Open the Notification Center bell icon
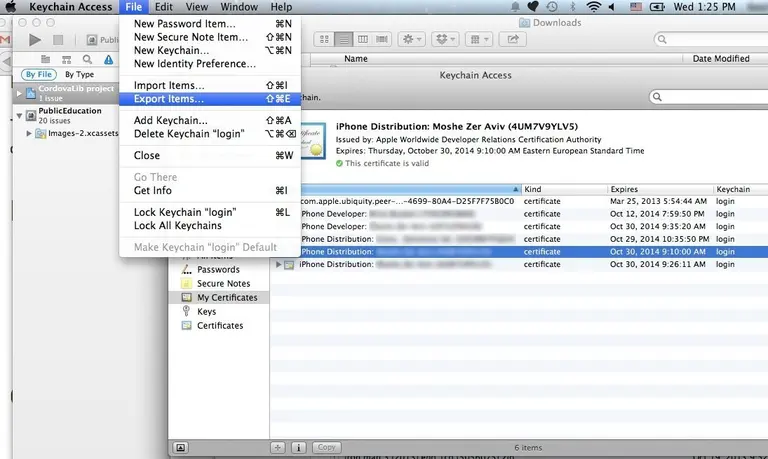The width and height of the screenshot is (768, 459). pos(515,7)
